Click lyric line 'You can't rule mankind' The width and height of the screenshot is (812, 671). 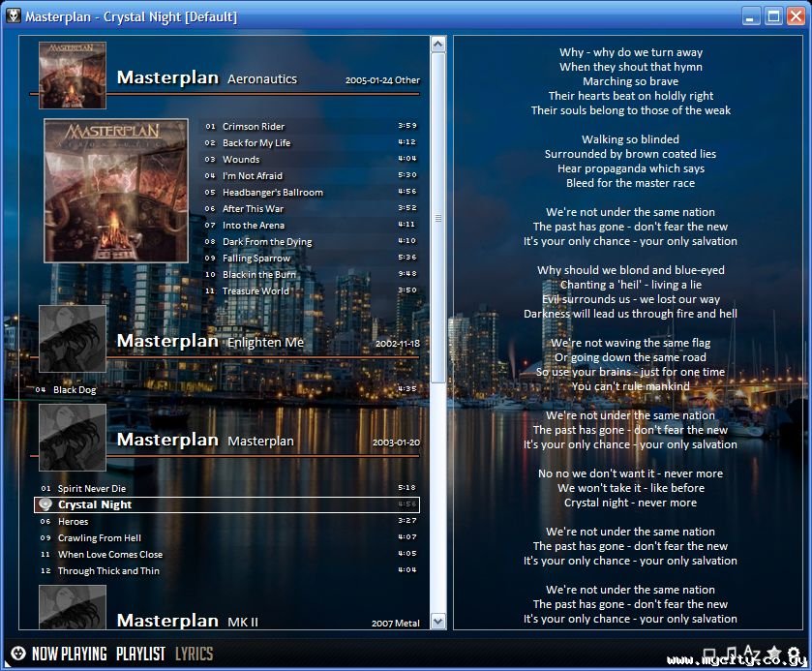tap(630, 386)
